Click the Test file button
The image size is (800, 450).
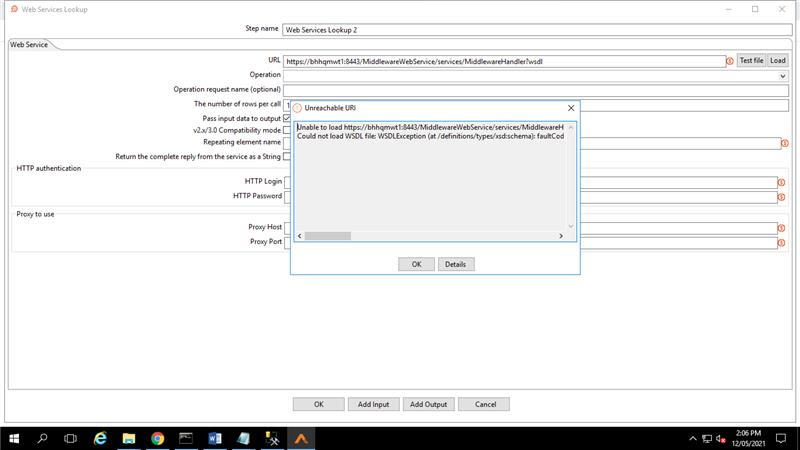pos(750,61)
